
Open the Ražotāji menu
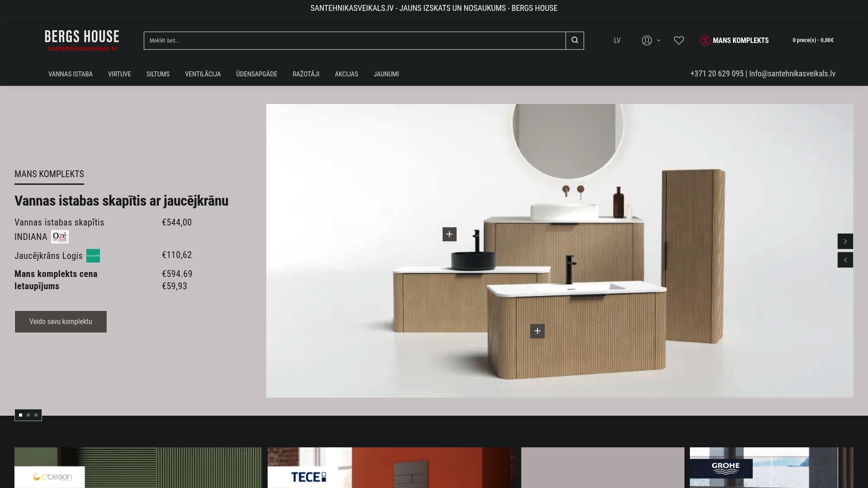[x=306, y=74]
